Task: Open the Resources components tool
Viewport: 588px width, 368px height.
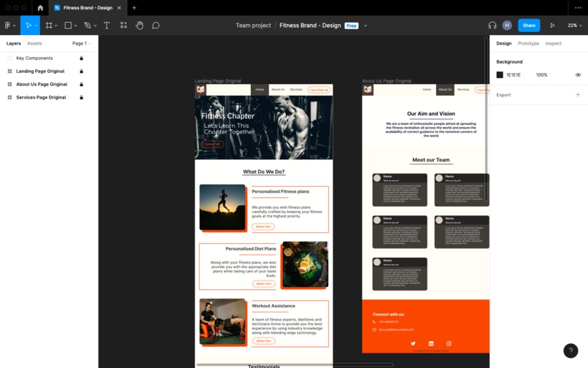Action: [123, 25]
